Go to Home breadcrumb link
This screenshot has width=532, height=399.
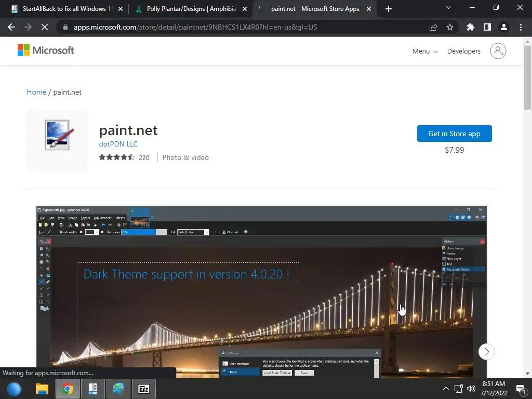[36, 92]
